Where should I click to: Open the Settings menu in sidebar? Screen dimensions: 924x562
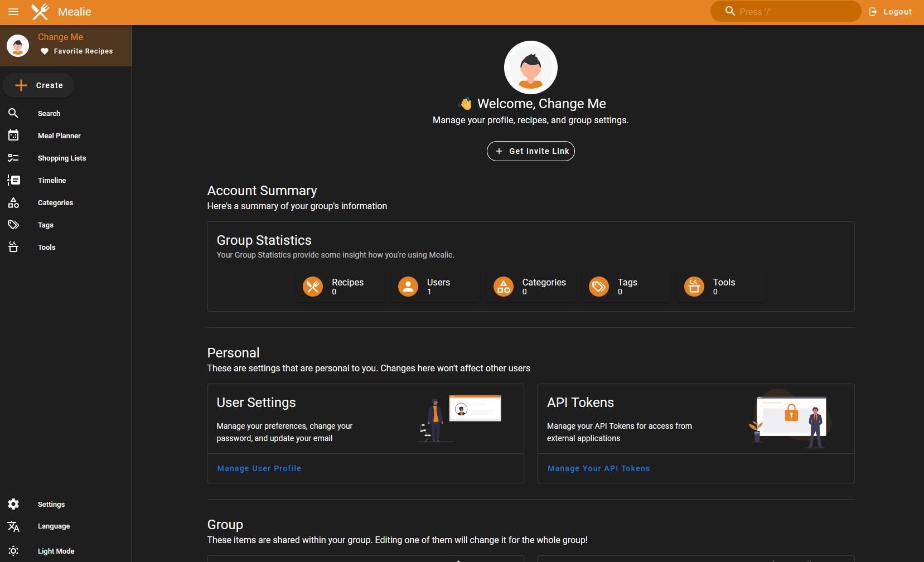[x=51, y=504]
